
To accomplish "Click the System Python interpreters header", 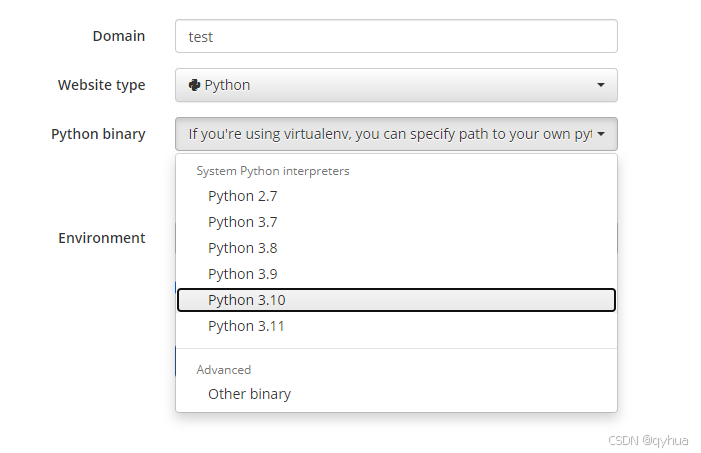I will [272, 171].
